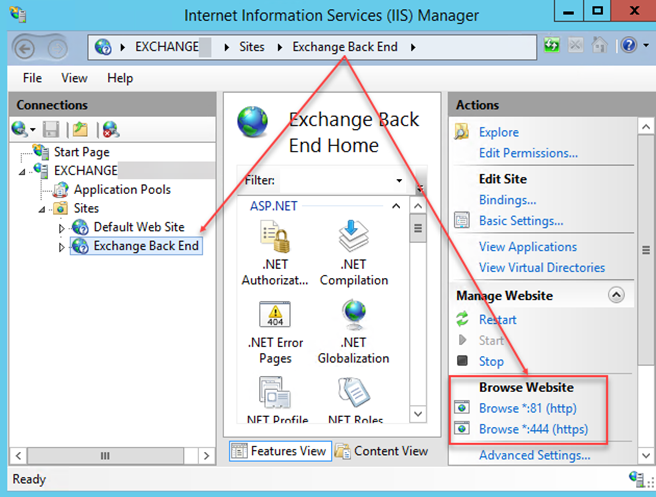Click the Forward navigation arrow button
The width and height of the screenshot is (656, 497).
coord(57,49)
